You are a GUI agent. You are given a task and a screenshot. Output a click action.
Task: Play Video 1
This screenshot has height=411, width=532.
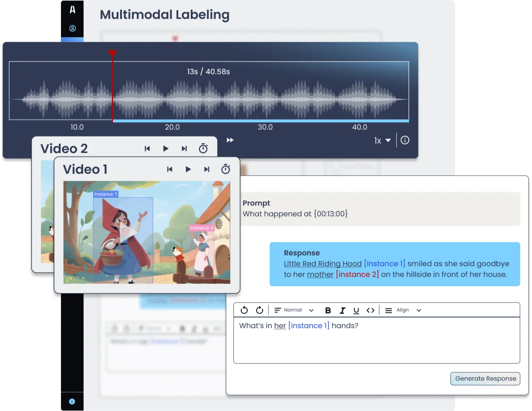click(x=188, y=169)
